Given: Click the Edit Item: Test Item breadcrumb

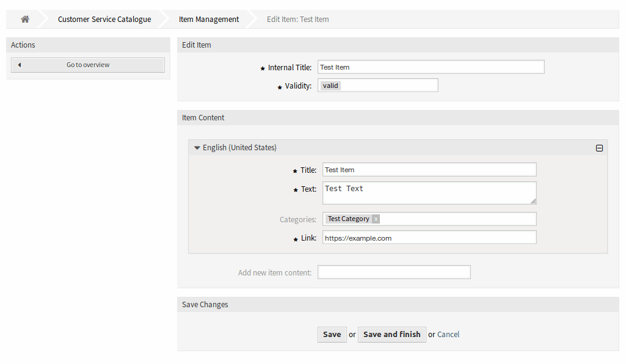Looking at the screenshot, I should [297, 19].
